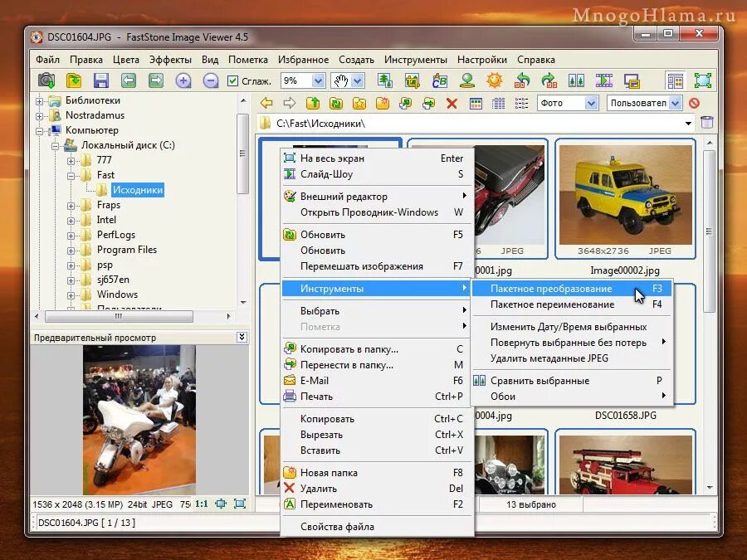The height and width of the screenshot is (560, 747).
Task: Rotate left 90 degrees icon
Action: point(522,80)
